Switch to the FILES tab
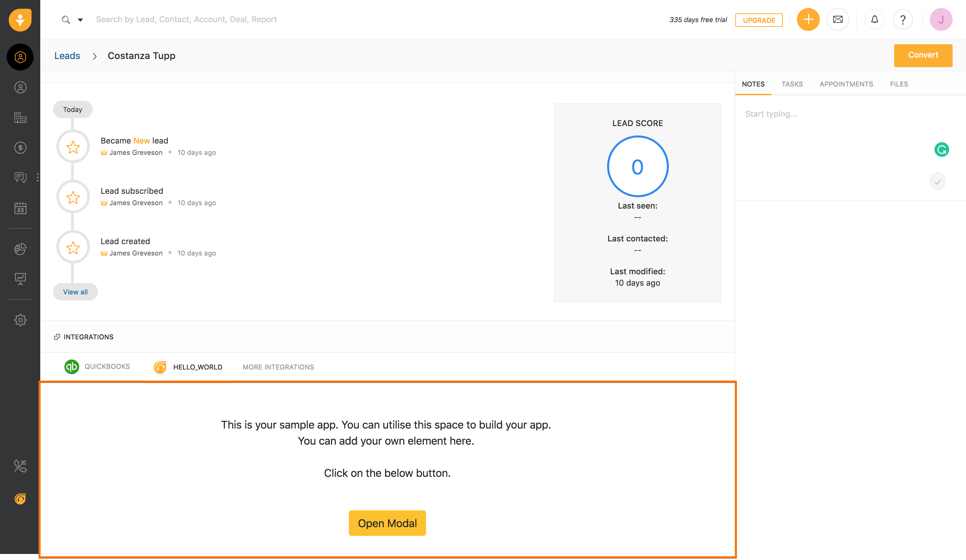Image resolution: width=966 pixels, height=560 pixels. pyautogui.click(x=899, y=84)
